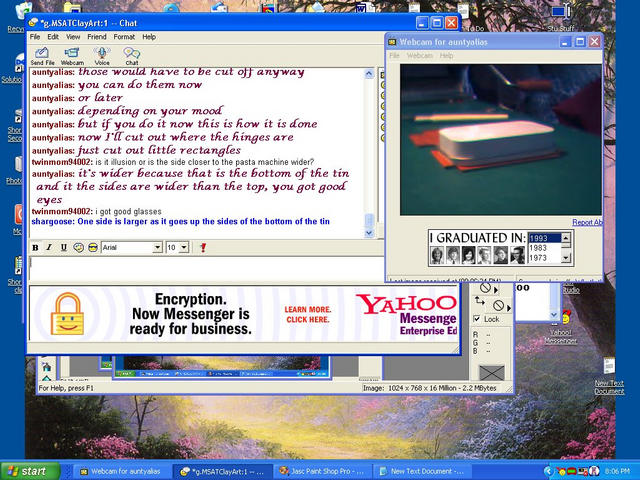
Task: Open the New Text Document desktop icon
Action: [609, 376]
